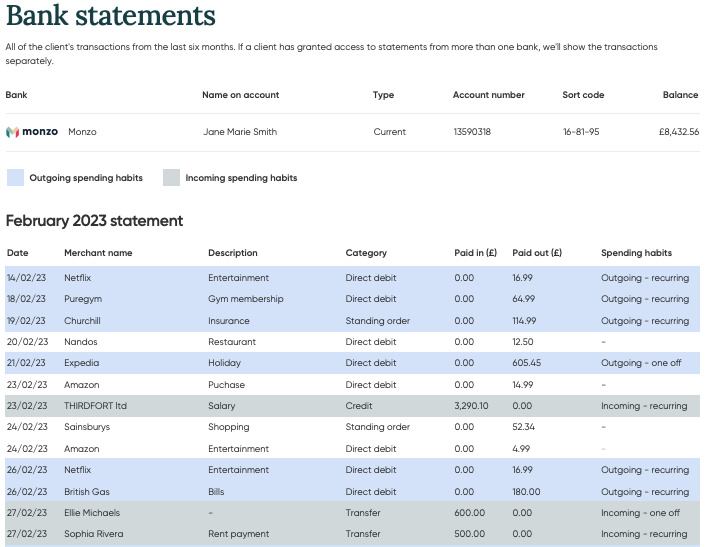Click the Paid out (£) column header

tap(537, 253)
